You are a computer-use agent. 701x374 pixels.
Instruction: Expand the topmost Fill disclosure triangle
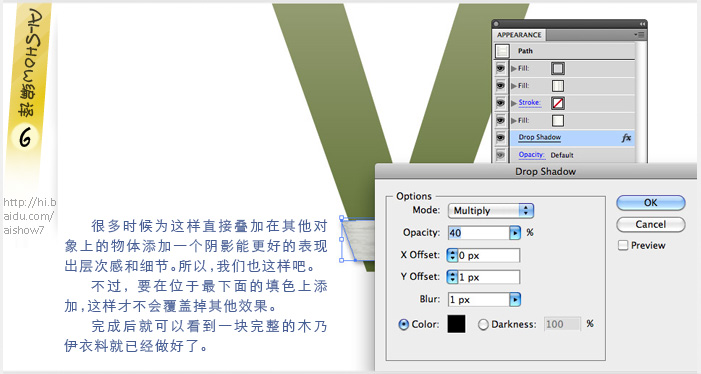click(514, 68)
